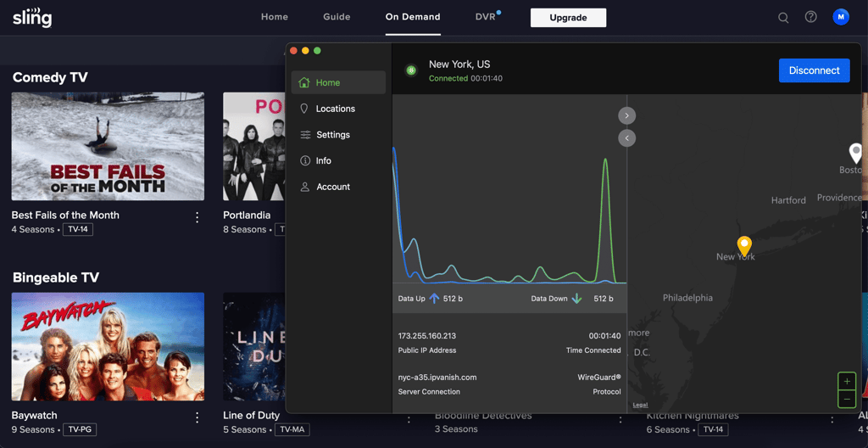
Task: Click the public IP 173.255.160.213
Action: coord(427,336)
